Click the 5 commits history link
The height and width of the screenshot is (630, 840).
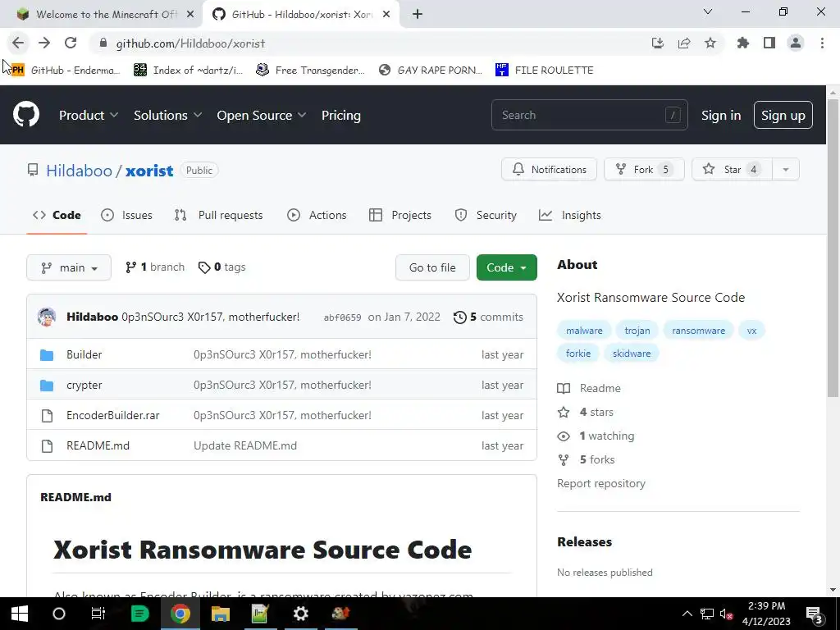click(x=488, y=317)
